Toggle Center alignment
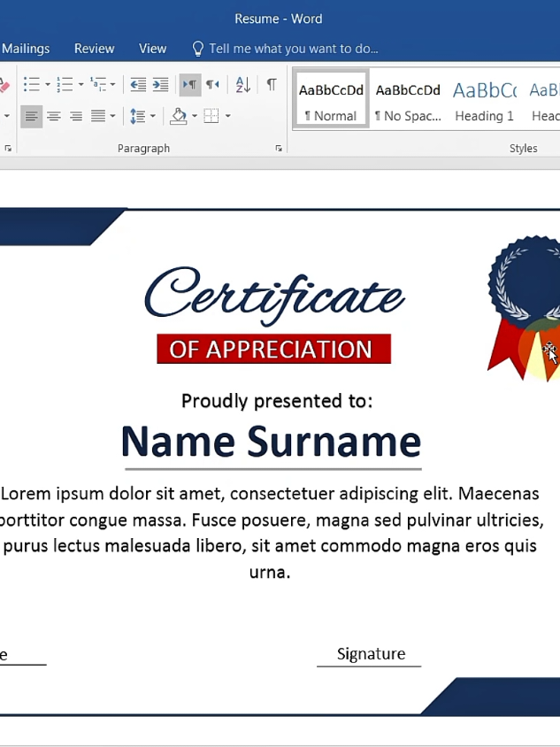Viewport: 560px width, 747px height. coord(54,116)
